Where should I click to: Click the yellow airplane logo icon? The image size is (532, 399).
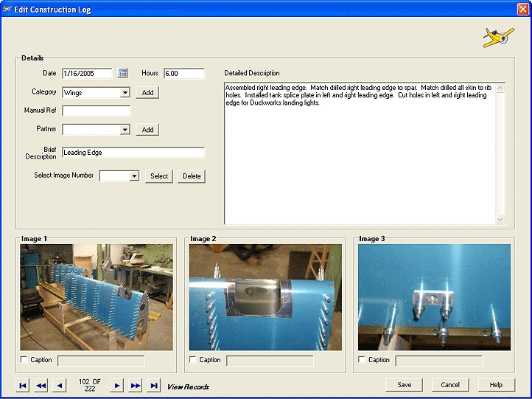tap(498, 37)
